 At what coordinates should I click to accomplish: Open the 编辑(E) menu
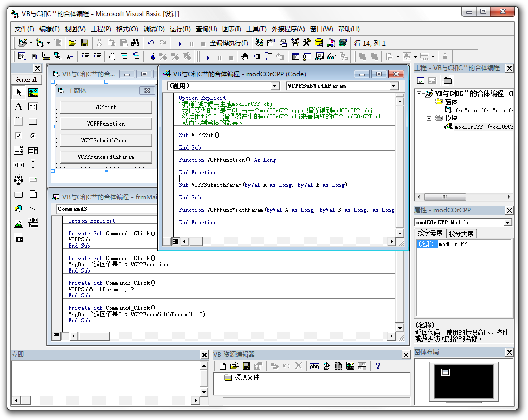(49, 29)
